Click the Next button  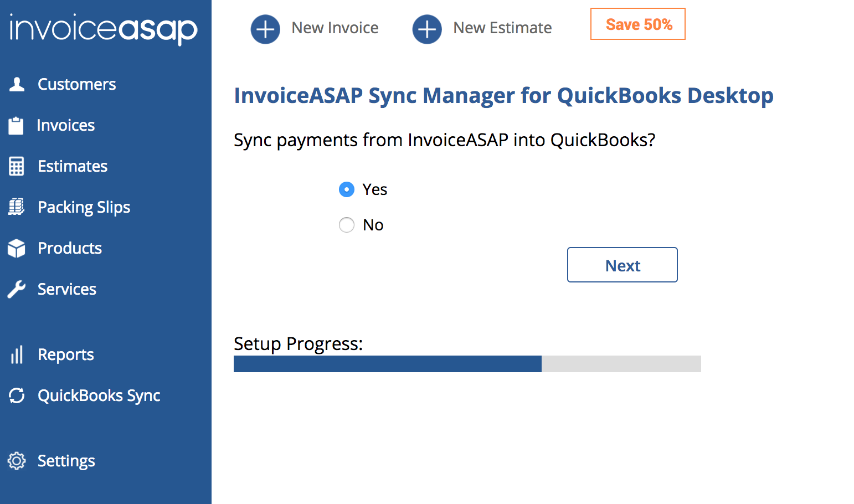point(623,265)
